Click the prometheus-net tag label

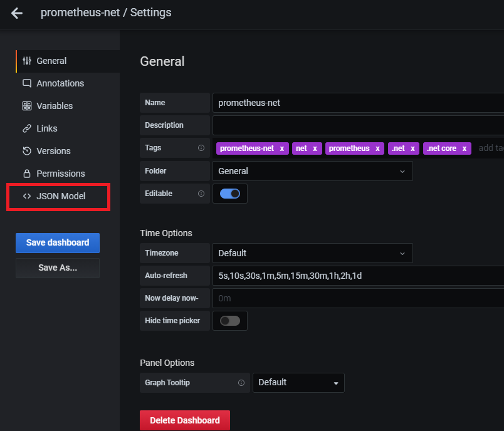tap(246, 148)
